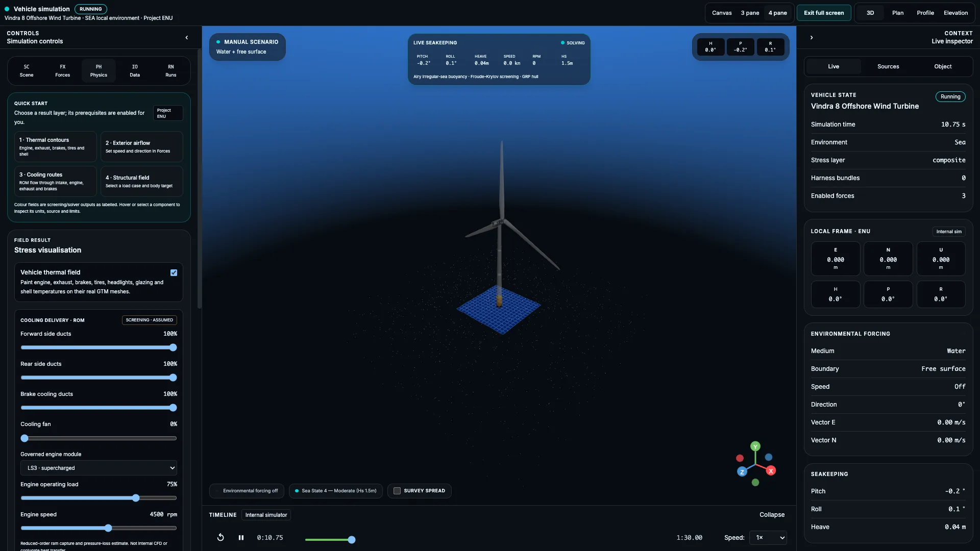
Task: Click the R roll readout in viewport
Action: click(x=770, y=47)
